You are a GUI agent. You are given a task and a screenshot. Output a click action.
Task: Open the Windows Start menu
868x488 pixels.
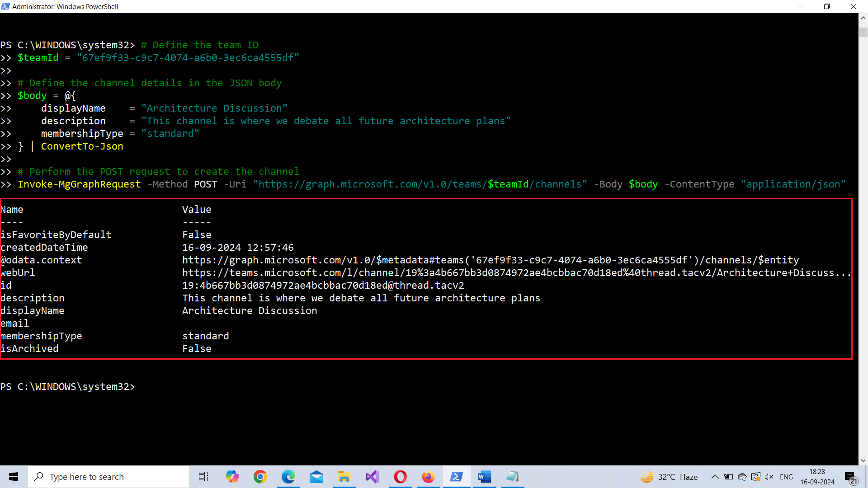[x=14, y=477]
